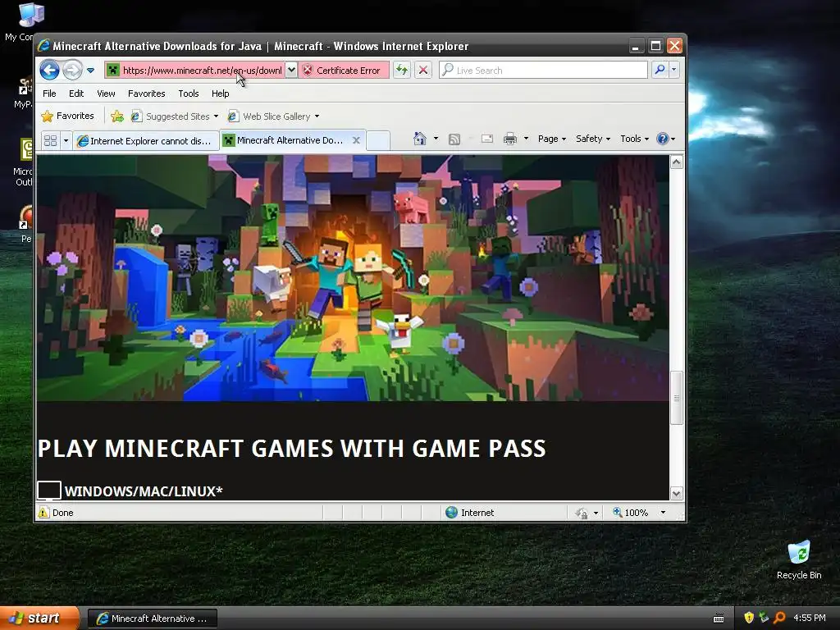Click the scrollbar down arrow button
This screenshot has height=630, width=840.
point(677,493)
